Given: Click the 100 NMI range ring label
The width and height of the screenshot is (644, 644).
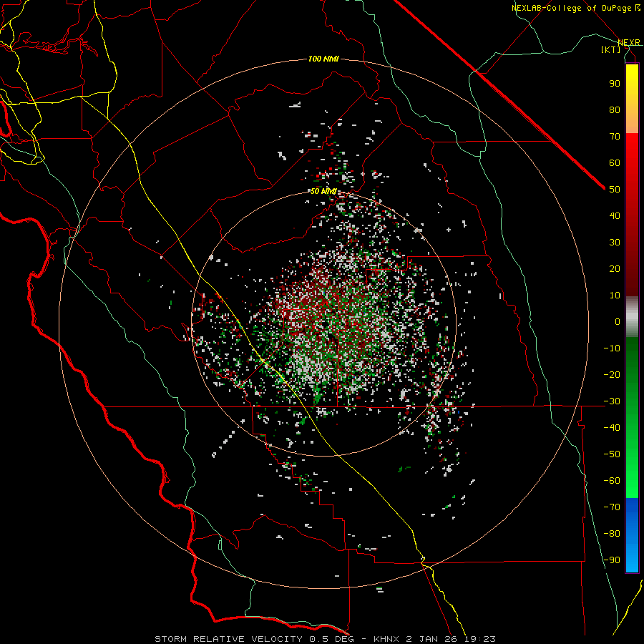Looking at the screenshot, I should (323, 59).
